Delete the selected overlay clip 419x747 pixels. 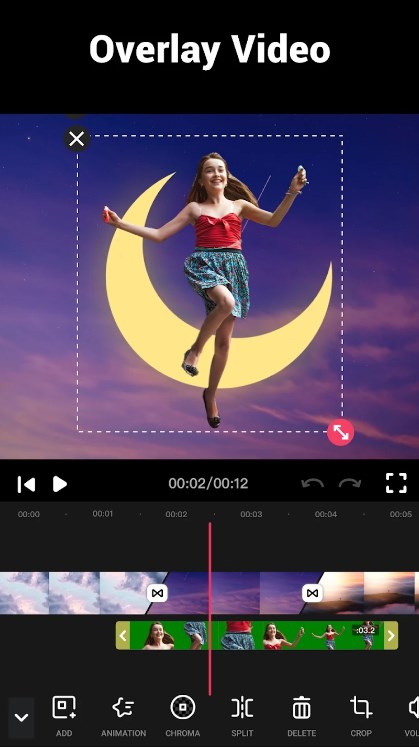click(x=301, y=716)
